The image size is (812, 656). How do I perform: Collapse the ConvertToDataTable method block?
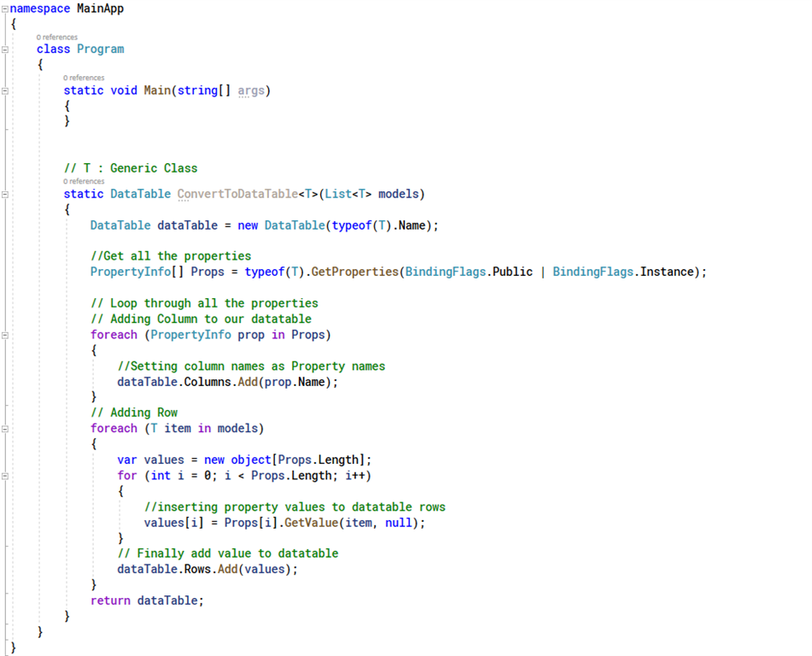coord(5,195)
